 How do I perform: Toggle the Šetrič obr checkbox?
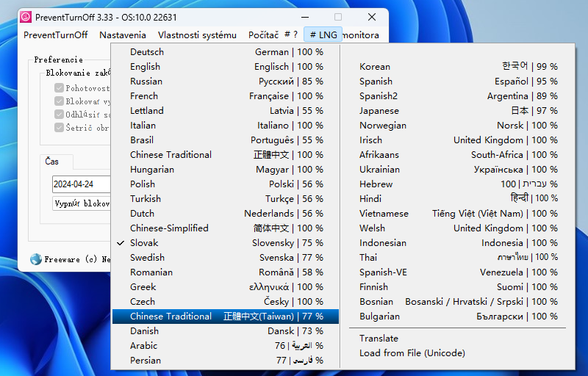(60, 128)
